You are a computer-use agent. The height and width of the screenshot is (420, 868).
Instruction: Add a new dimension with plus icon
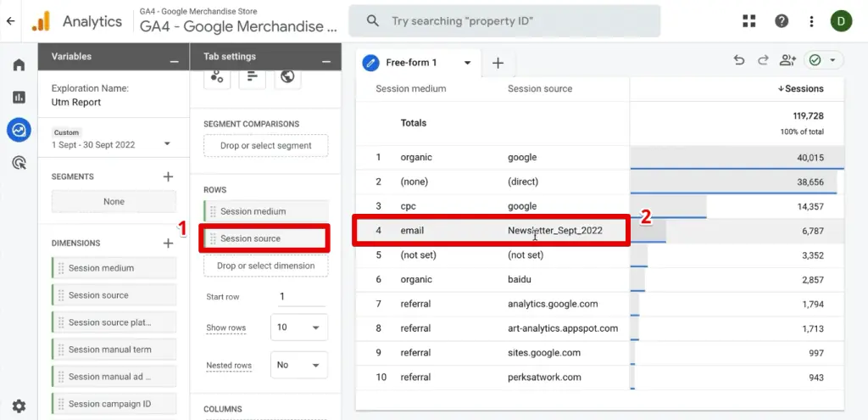(x=168, y=244)
